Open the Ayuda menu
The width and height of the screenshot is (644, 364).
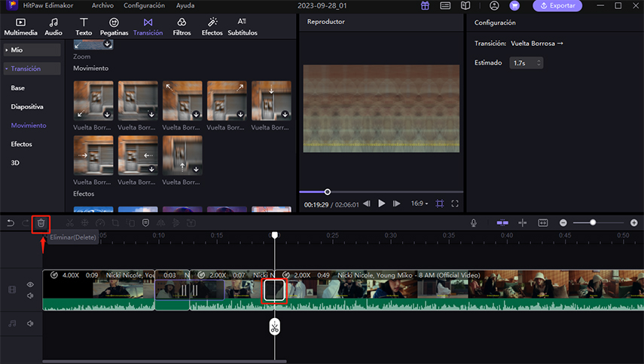pyautogui.click(x=185, y=6)
